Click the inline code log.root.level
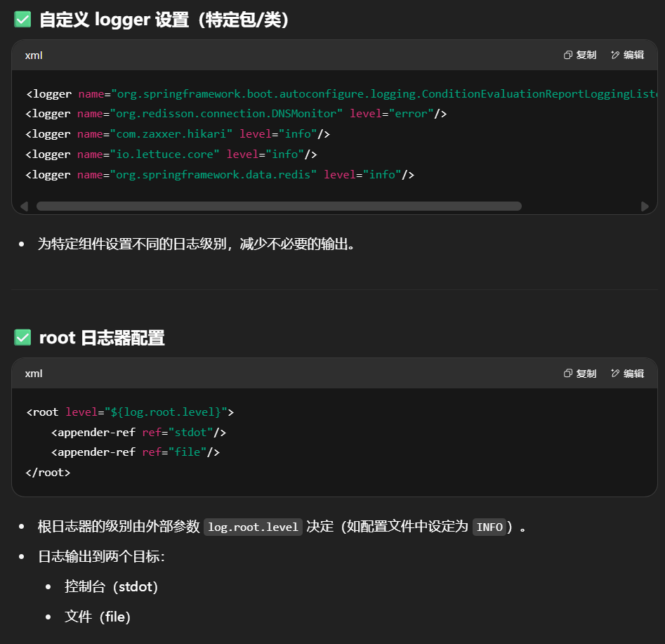The height and width of the screenshot is (644, 665). point(253,527)
